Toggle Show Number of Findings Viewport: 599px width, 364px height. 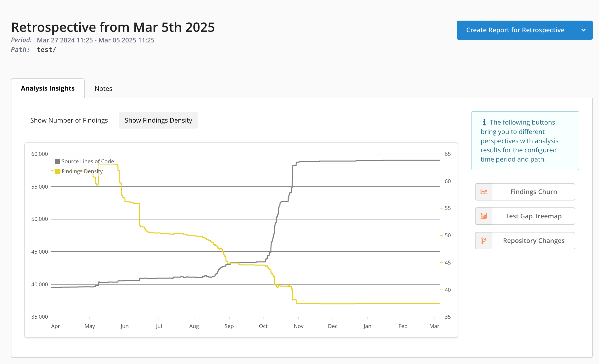tap(69, 120)
